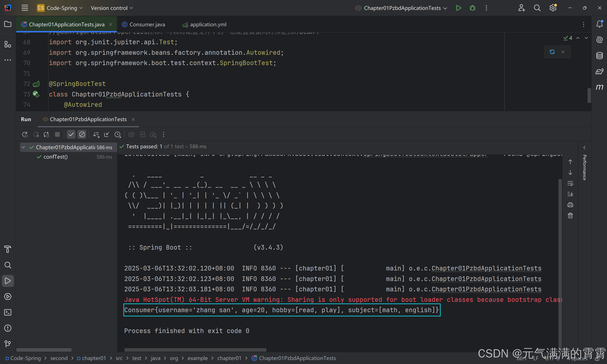Switch to the application.yml editor tab
The image size is (607, 364).
pos(208,24)
